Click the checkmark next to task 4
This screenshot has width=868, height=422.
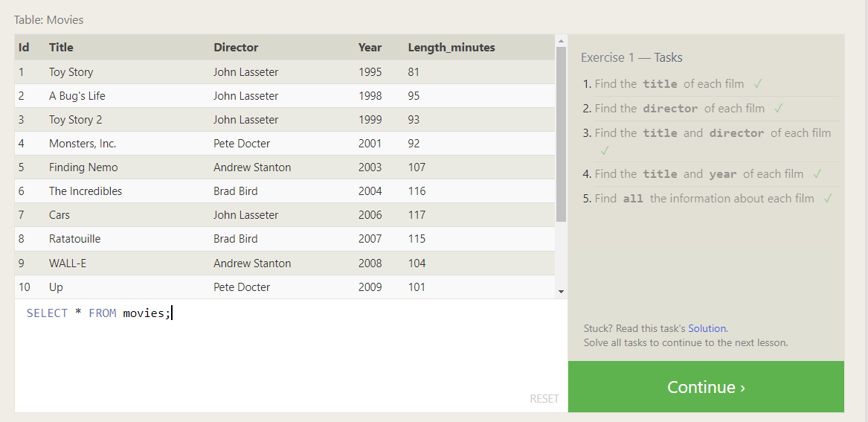[x=817, y=174]
